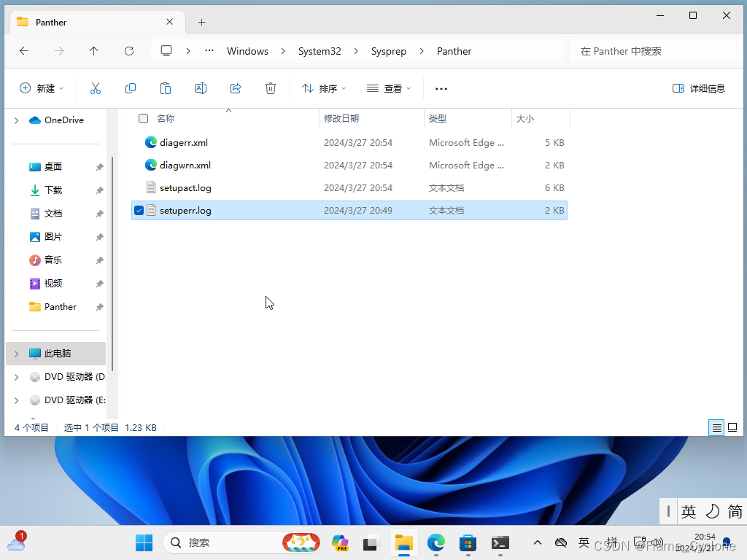Click the Rename icon in toolbar
The height and width of the screenshot is (560, 747).
(201, 88)
